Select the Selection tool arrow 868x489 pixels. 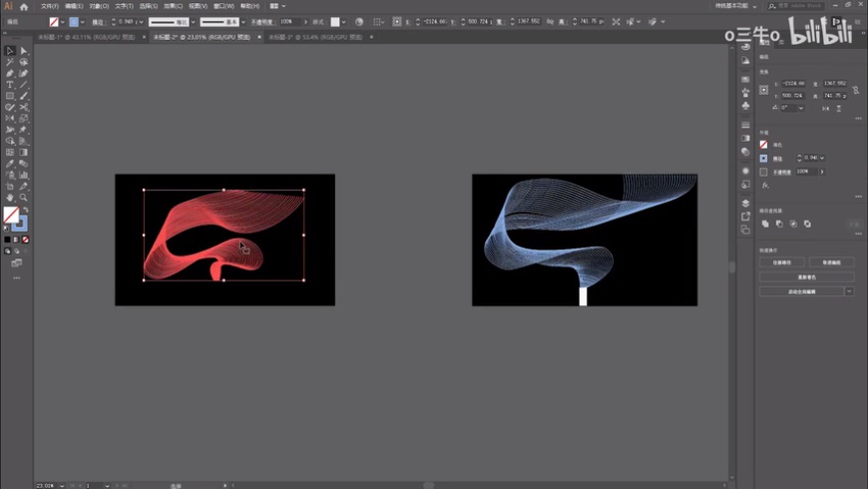click(x=10, y=51)
